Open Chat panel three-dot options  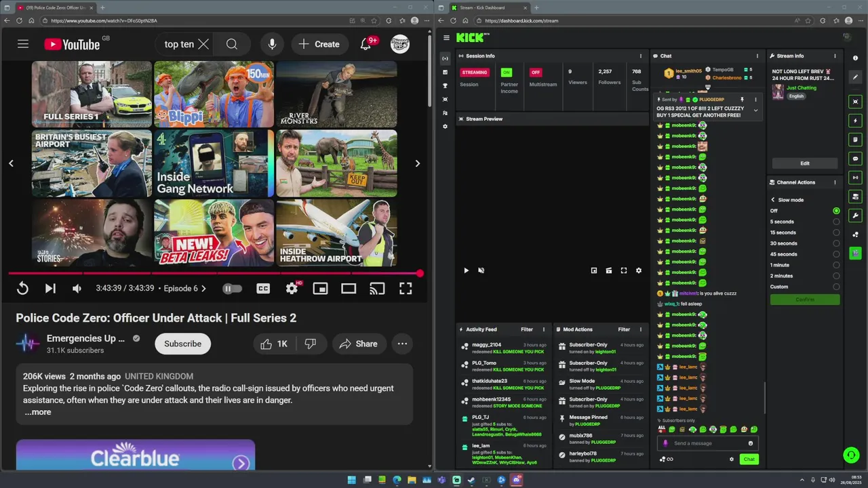[x=757, y=56]
